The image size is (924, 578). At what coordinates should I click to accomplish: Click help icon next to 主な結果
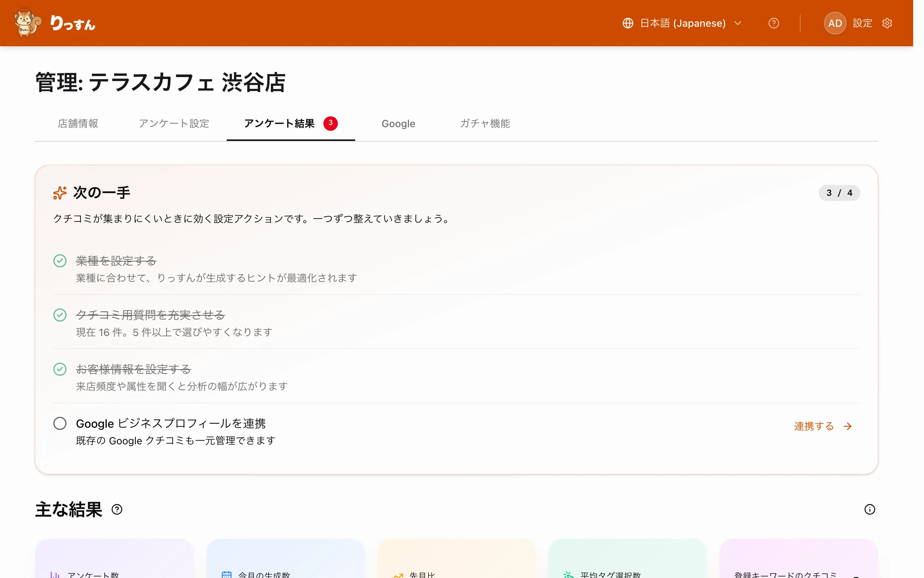click(x=117, y=509)
